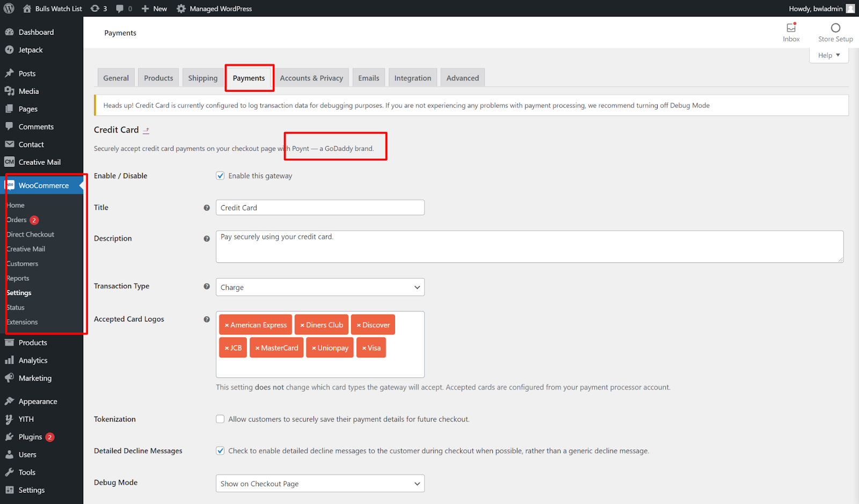Click the Analytics bar chart icon
859x504 pixels.
pyautogui.click(x=9, y=360)
